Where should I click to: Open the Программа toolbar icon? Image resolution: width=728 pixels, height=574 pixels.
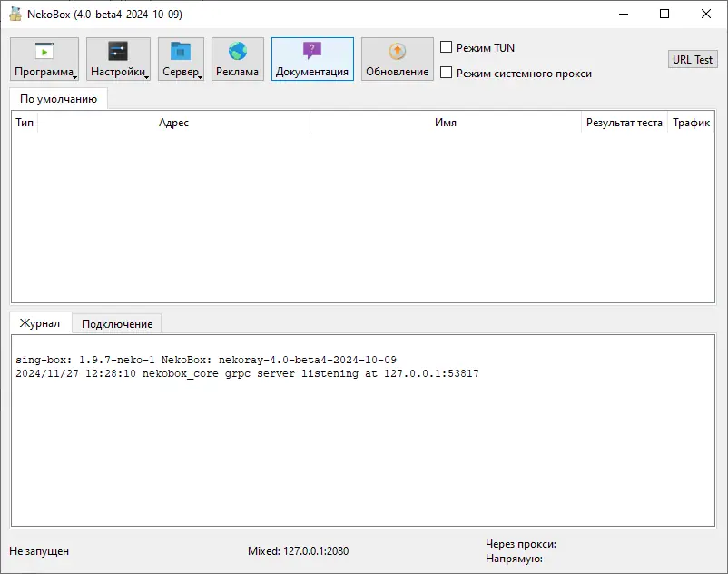tap(44, 54)
